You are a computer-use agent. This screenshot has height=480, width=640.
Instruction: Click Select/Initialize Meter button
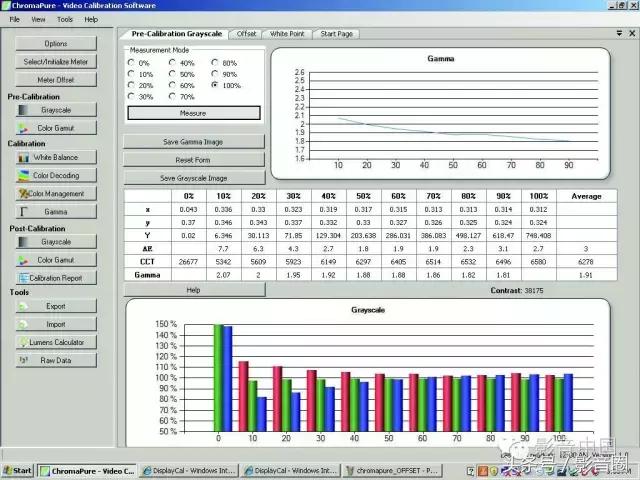coord(56,61)
